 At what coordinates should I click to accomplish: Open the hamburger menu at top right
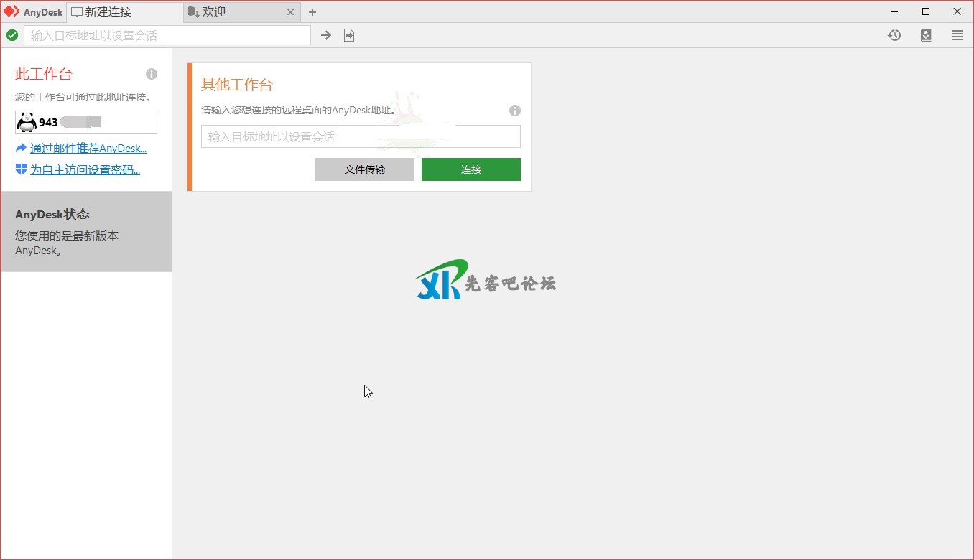coord(957,34)
